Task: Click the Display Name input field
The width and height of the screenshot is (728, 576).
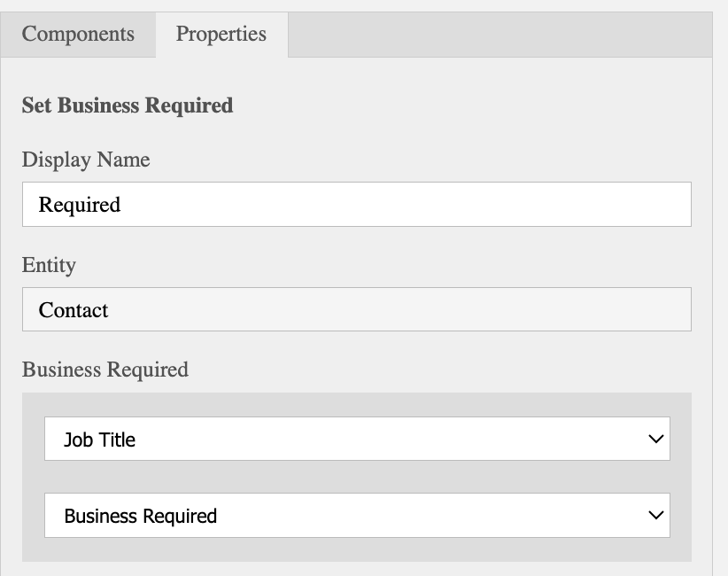Action: click(356, 205)
